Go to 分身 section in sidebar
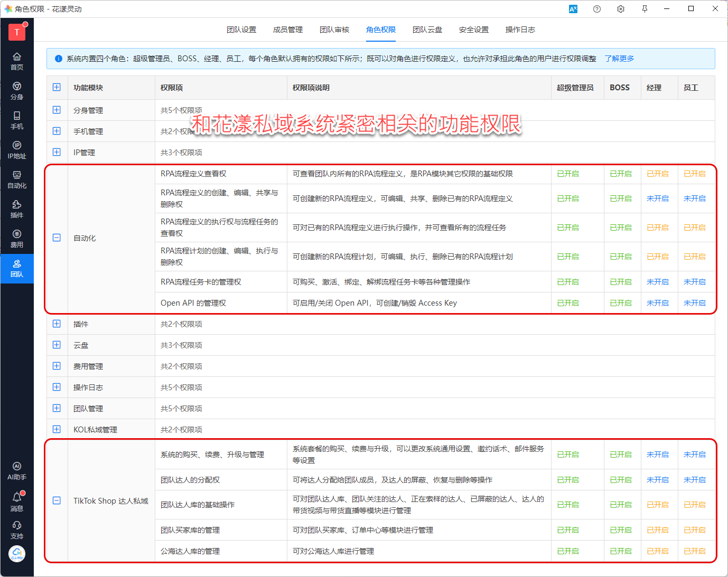 pyautogui.click(x=17, y=91)
